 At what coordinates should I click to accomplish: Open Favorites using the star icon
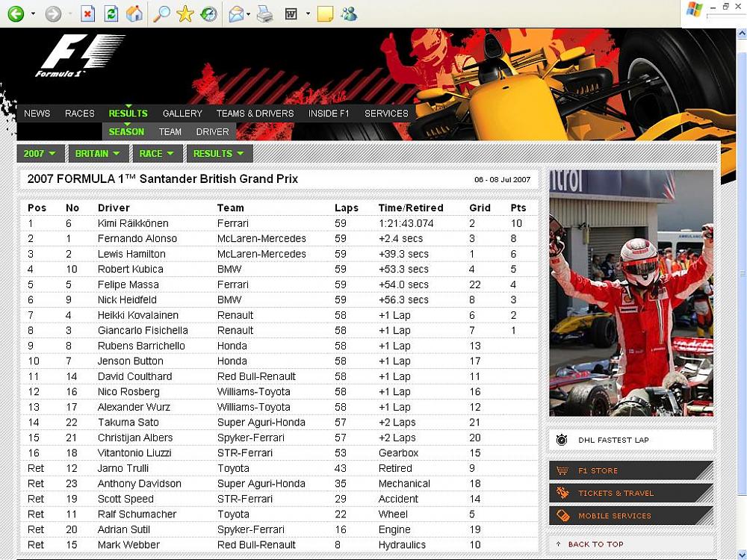(185, 13)
